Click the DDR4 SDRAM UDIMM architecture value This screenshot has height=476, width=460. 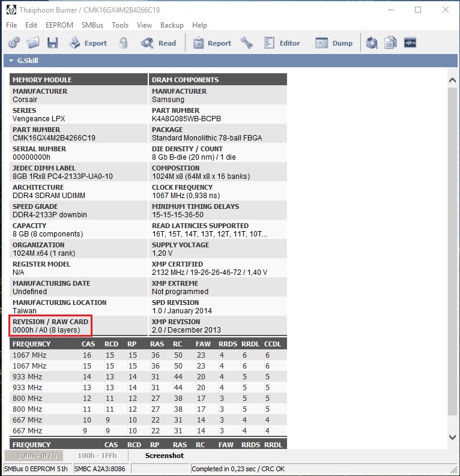49,196
